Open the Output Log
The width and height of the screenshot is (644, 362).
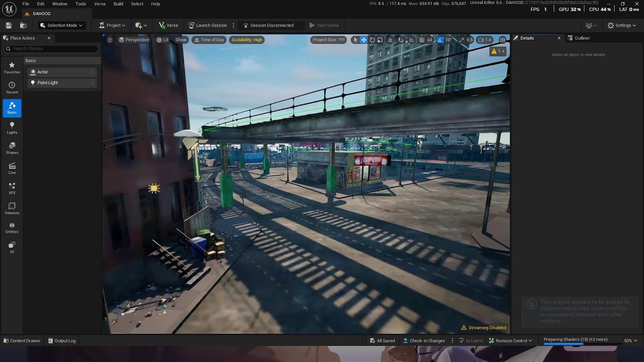[x=62, y=341]
